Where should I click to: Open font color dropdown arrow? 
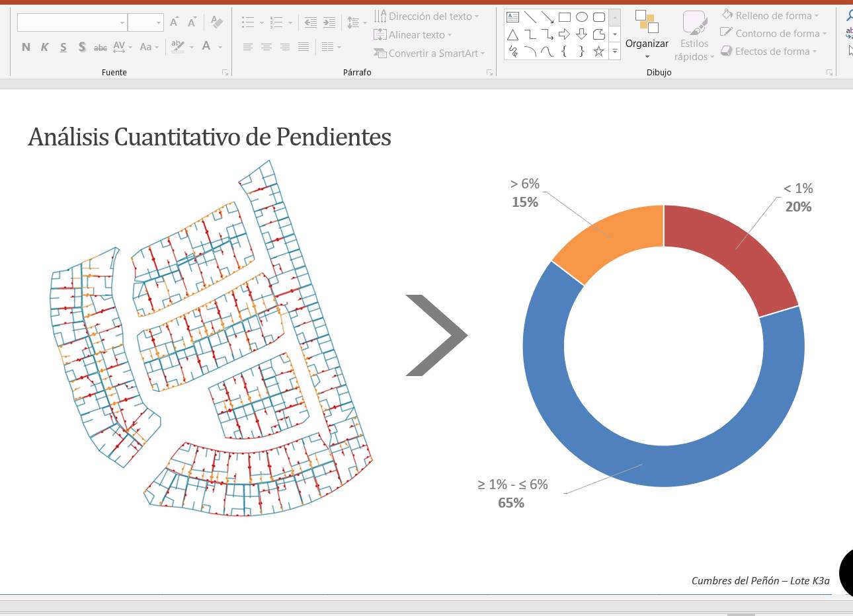click(220, 47)
